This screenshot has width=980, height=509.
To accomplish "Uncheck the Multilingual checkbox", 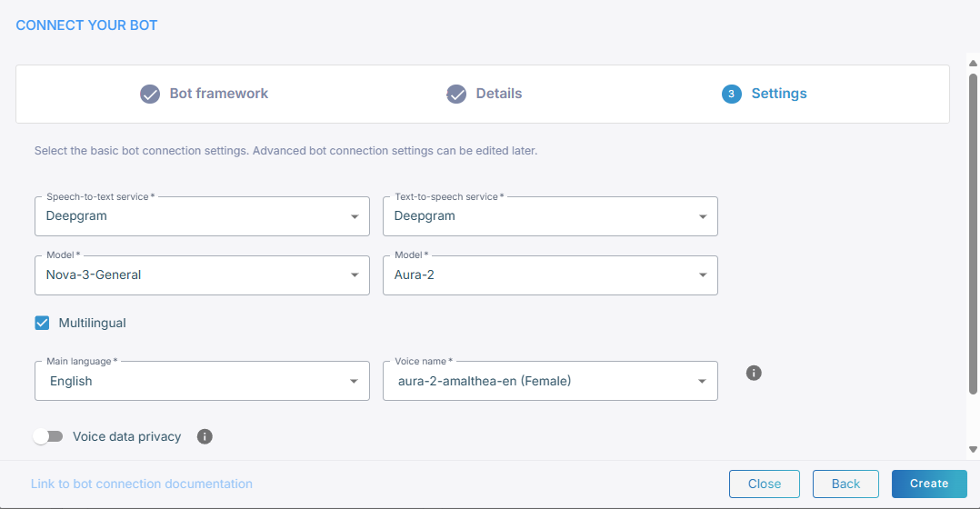I will [x=42, y=323].
